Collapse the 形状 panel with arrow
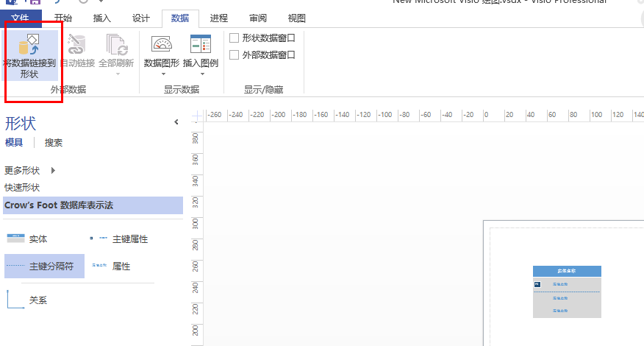Viewport: 644px width, 346px height. (x=176, y=122)
